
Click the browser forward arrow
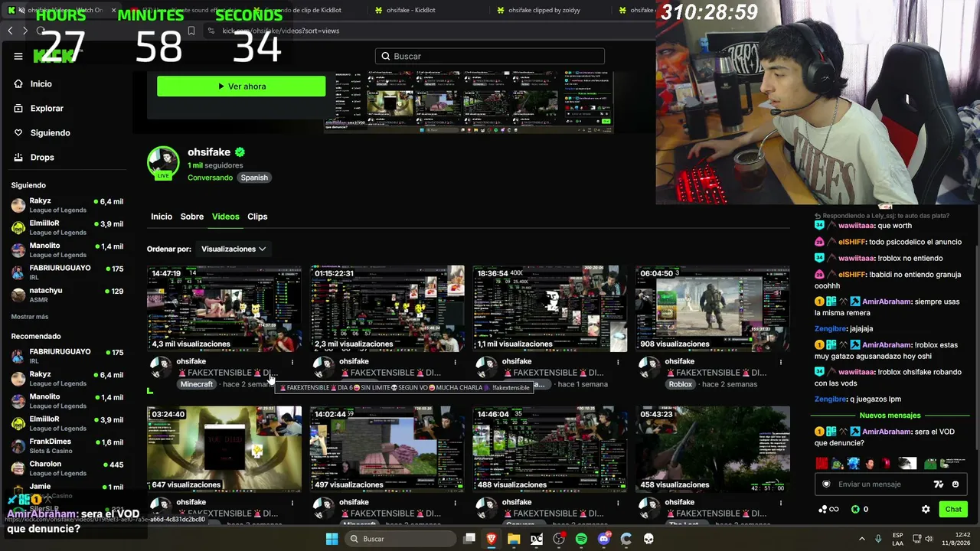pos(25,31)
